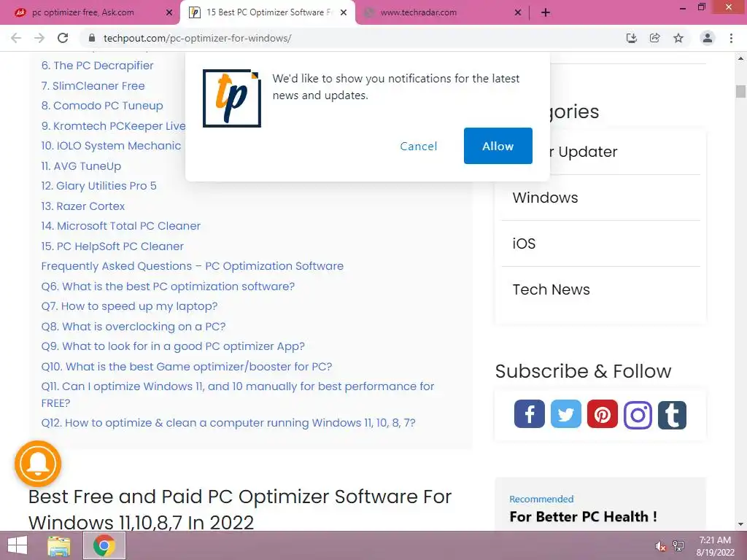Open the iOS category link
Viewport: 747px width, 560px height.
524,244
